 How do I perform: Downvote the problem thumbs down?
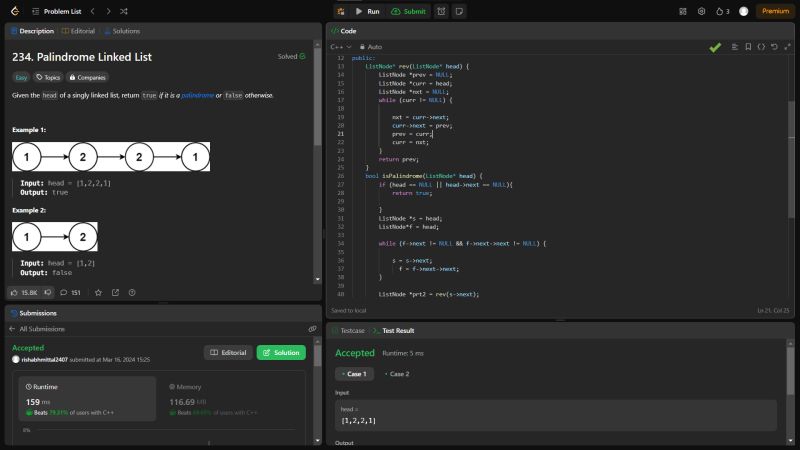tap(47, 292)
